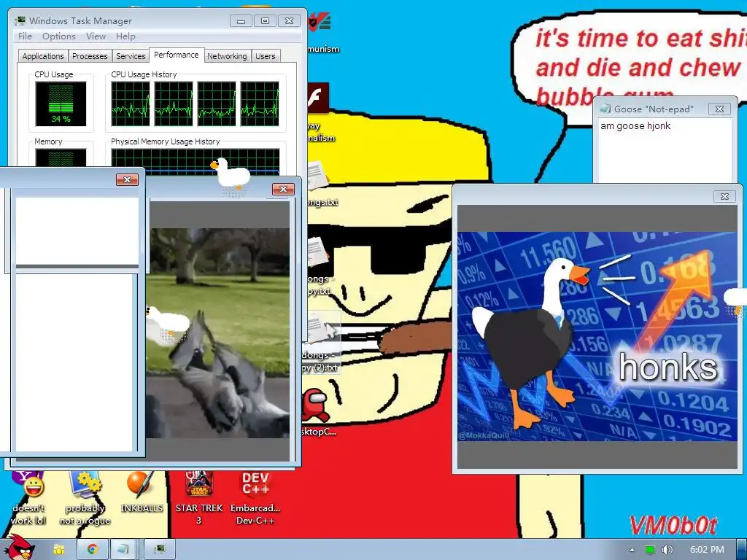Click the CPU Usage 34 % meter
The image size is (747, 560).
tap(61, 104)
